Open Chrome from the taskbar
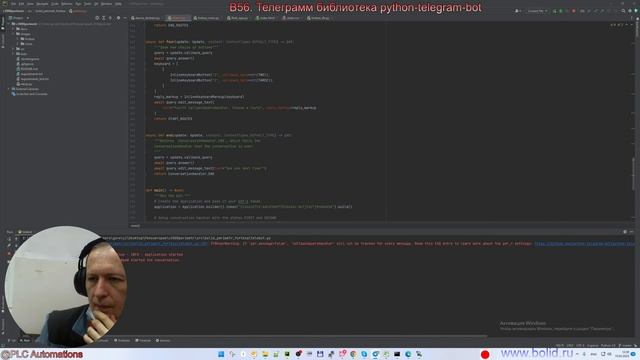 pos(353,354)
